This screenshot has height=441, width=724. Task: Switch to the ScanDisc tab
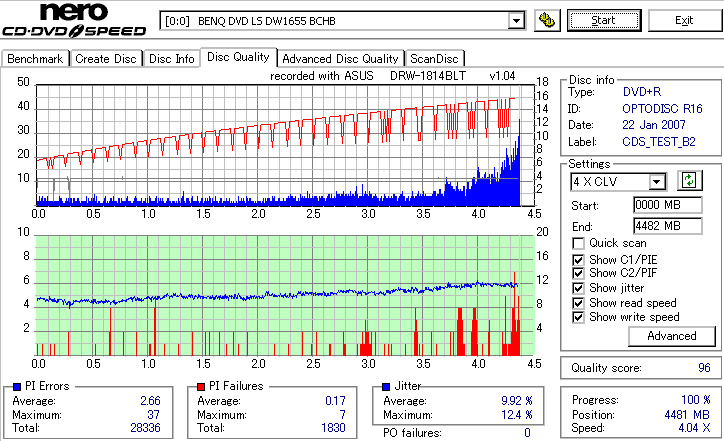coord(434,59)
